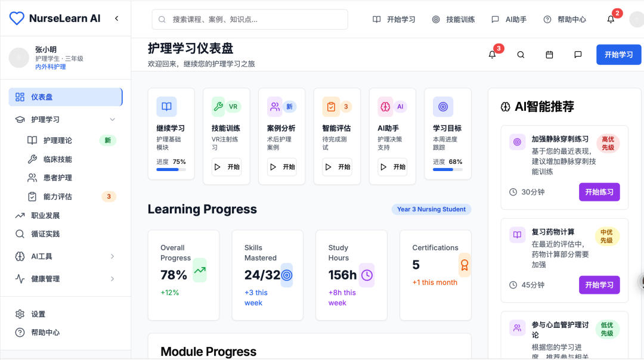
Task: Click the notification bell in the top bar
Action: pos(611,19)
